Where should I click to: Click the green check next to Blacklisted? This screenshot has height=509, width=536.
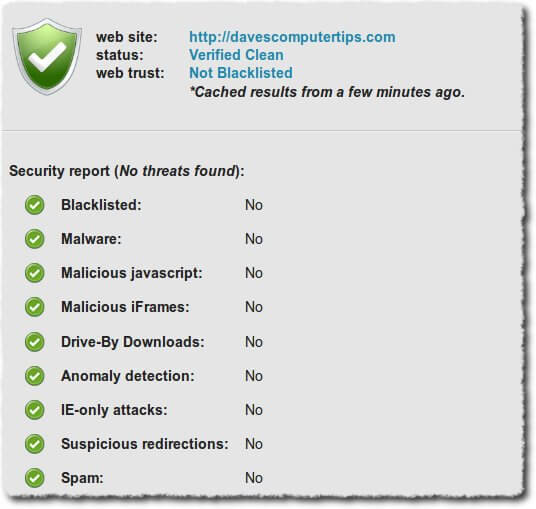click(x=35, y=205)
